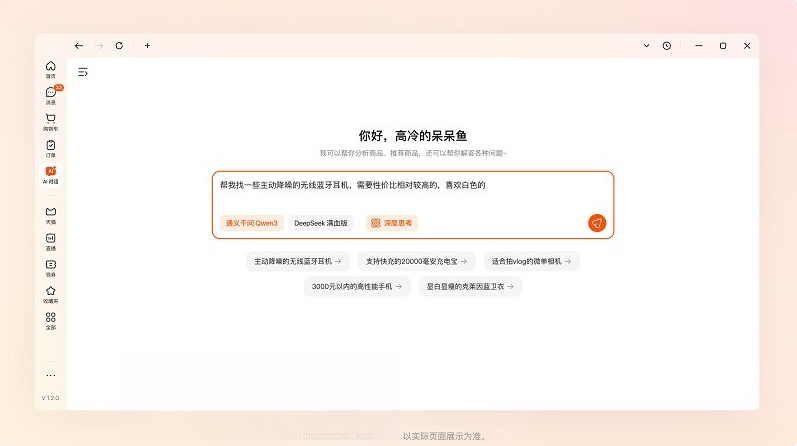797x446 pixels.
Task: Choose suggestion 支持快充的20000毫安充电宝
Action: [x=416, y=261]
